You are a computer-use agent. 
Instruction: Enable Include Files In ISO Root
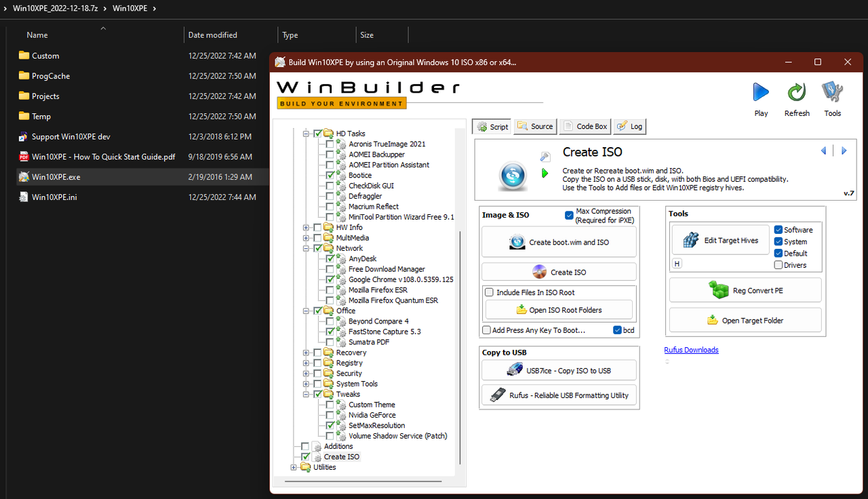pos(489,293)
